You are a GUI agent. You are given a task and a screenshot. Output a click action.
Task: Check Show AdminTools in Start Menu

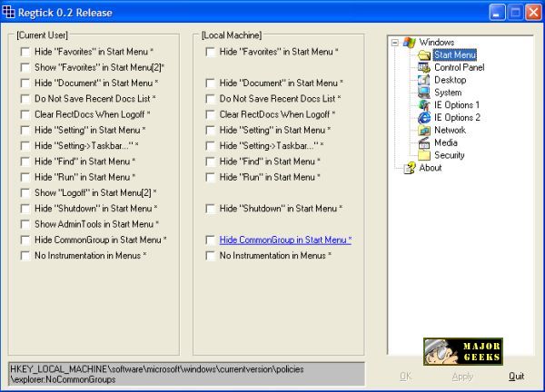[x=25, y=224]
